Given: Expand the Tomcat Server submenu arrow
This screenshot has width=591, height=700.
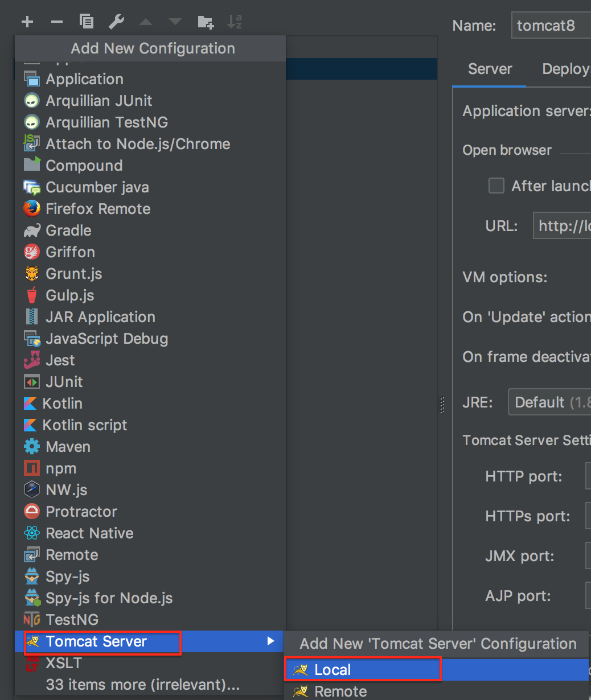Looking at the screenshot, I should 270,641.
